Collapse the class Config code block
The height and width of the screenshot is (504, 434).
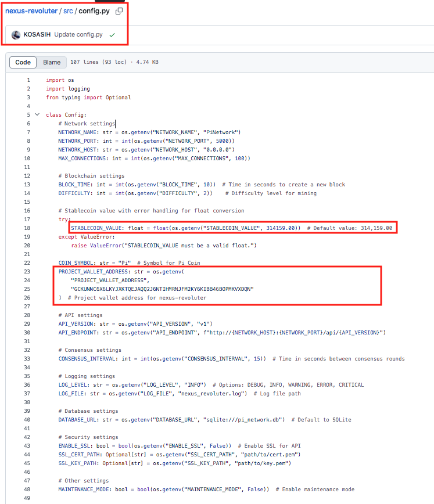pyautogui.click(x=37, y=114)
